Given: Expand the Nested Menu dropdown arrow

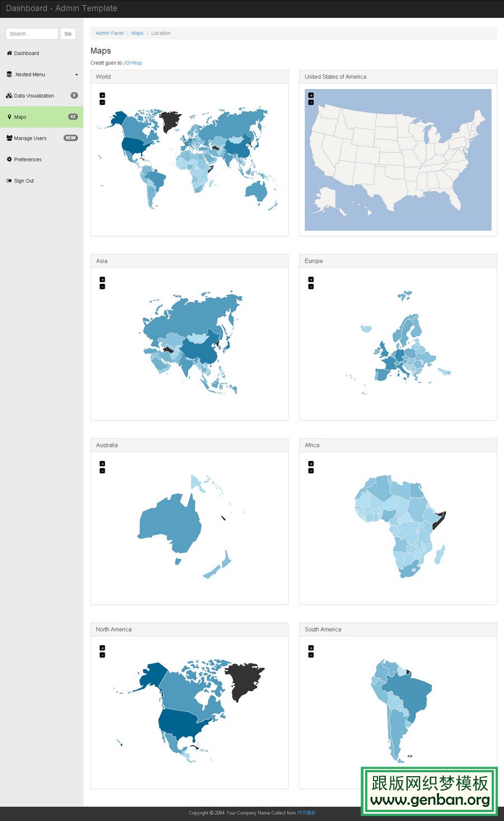Looking at the screenshot, I should pyautogui.click(x=77, y=74).
